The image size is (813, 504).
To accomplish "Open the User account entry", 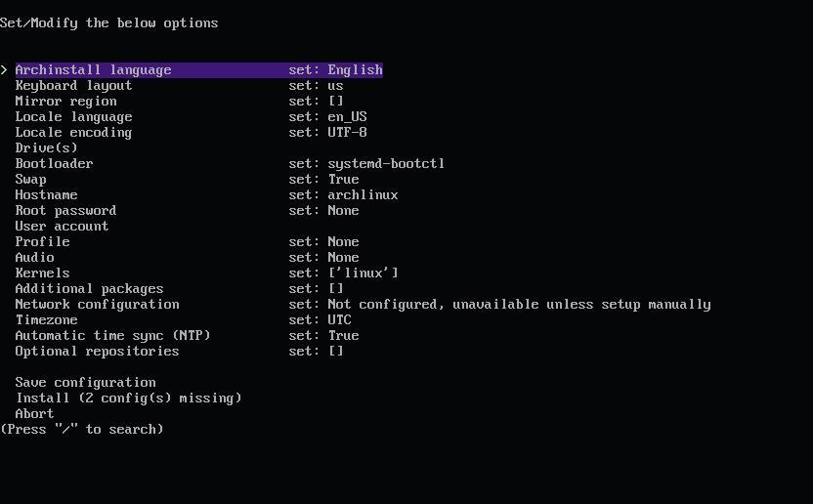I will click(62, 226).
